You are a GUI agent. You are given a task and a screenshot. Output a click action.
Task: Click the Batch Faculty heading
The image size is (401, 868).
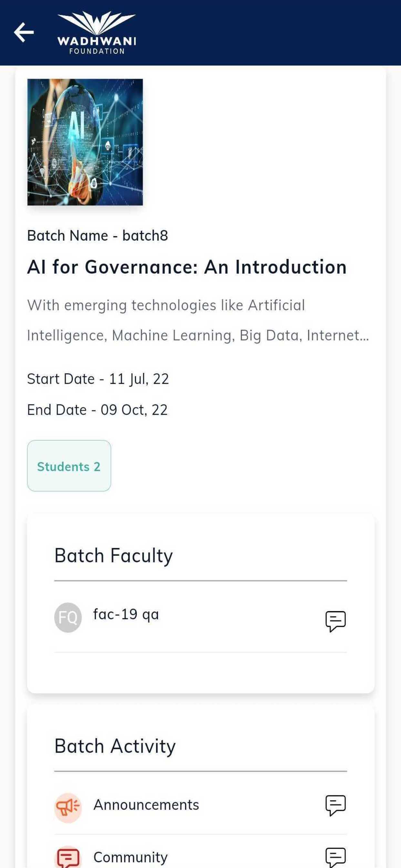[114, 556]
